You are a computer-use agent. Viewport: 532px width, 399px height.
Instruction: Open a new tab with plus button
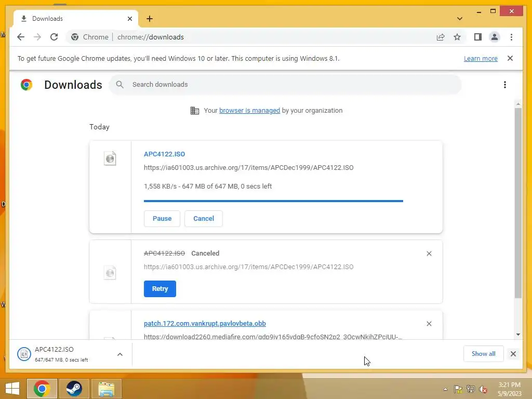tap(150, 19)
